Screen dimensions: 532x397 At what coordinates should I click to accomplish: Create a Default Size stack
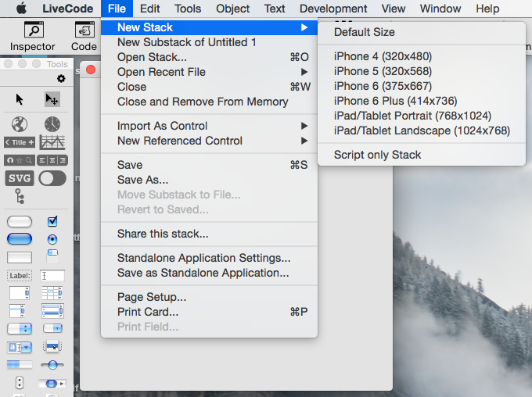[422, 32]
